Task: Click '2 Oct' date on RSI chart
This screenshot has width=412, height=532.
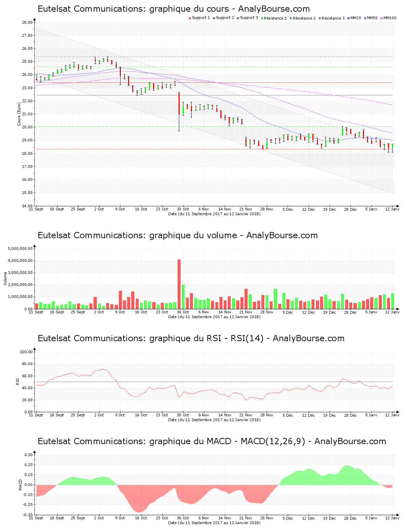Action: [x=99, y=415]
